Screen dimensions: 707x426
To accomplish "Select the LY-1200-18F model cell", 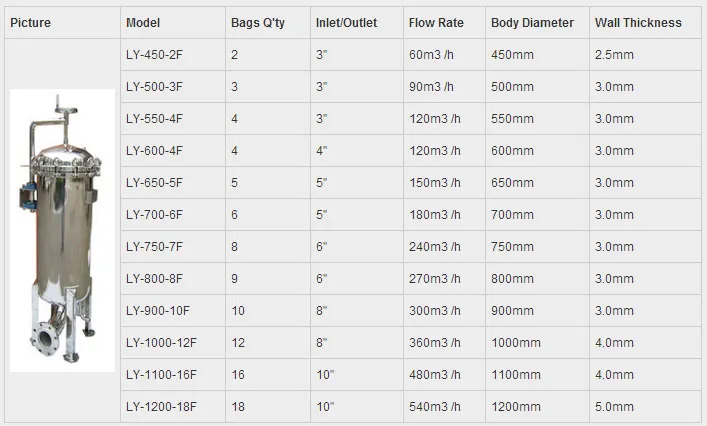I will 161,407.
